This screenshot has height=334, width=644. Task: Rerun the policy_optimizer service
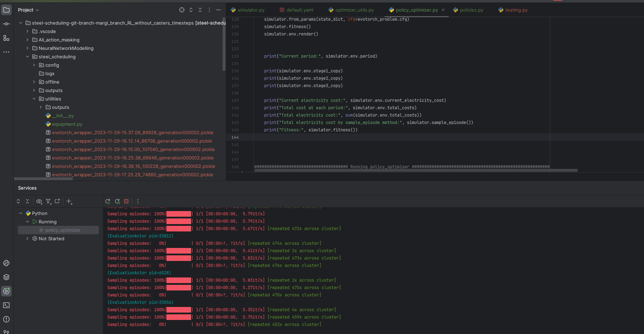tap(108, 201)
